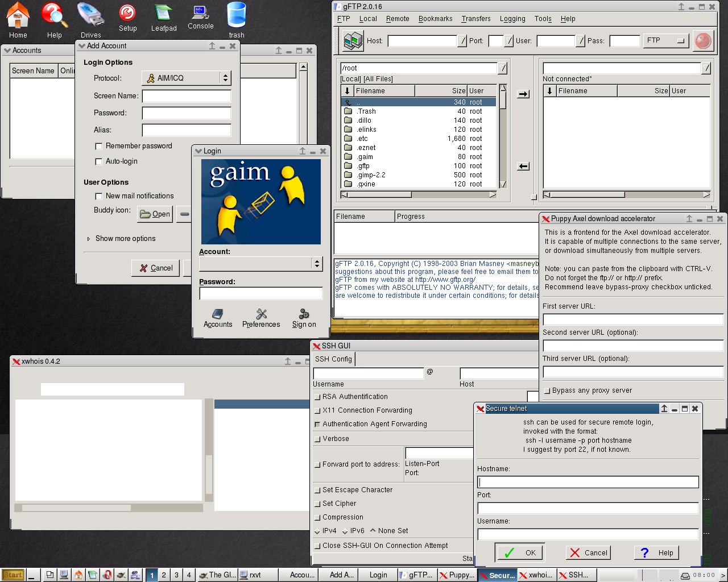Toggle Remember password checkbox
The height and width of the screenshot is (582, 728).
(98, 146)
